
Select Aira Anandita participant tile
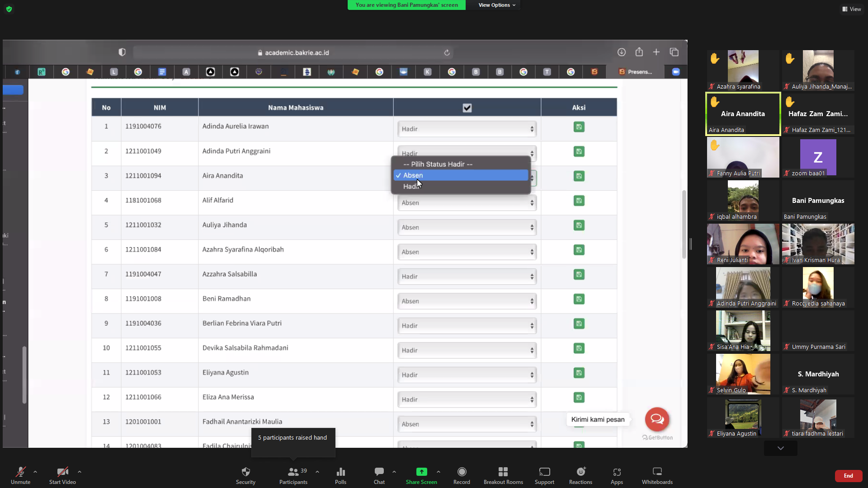[743, 114]
